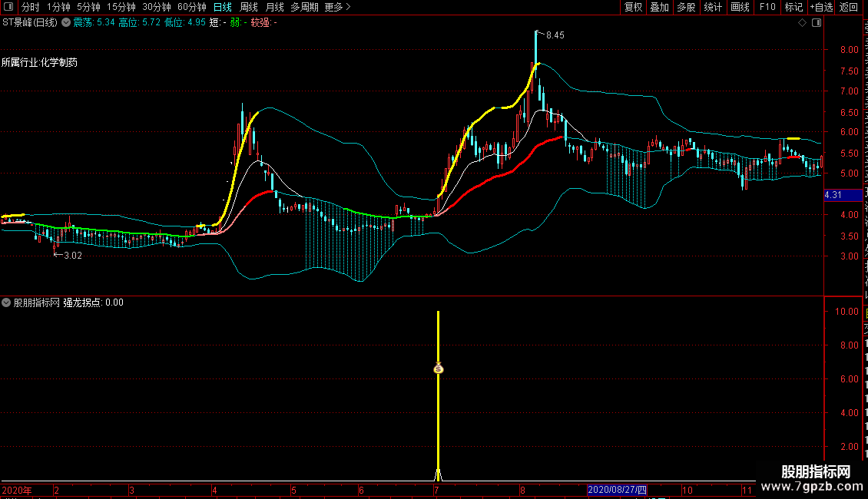The height and width of the screenshot is (499, 868).
Task: Click the 叠加 overlay button
Action: [659, 7]
